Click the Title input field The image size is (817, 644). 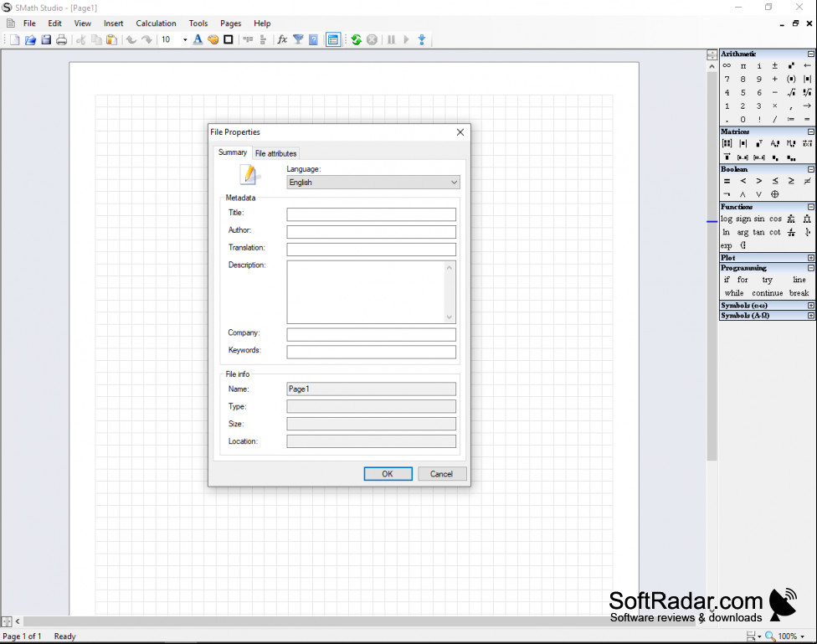[x=371, y=214]
